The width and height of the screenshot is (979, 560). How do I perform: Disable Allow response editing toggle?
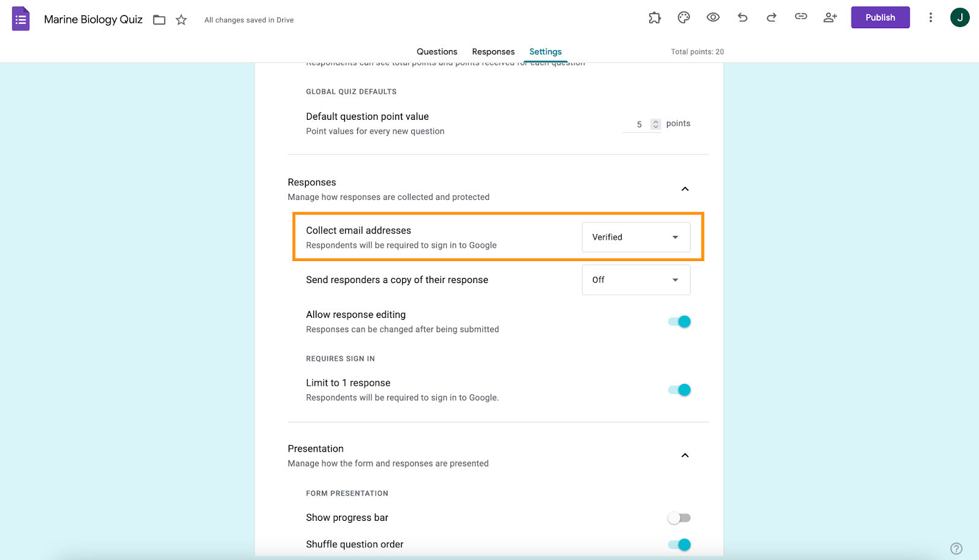679,322
